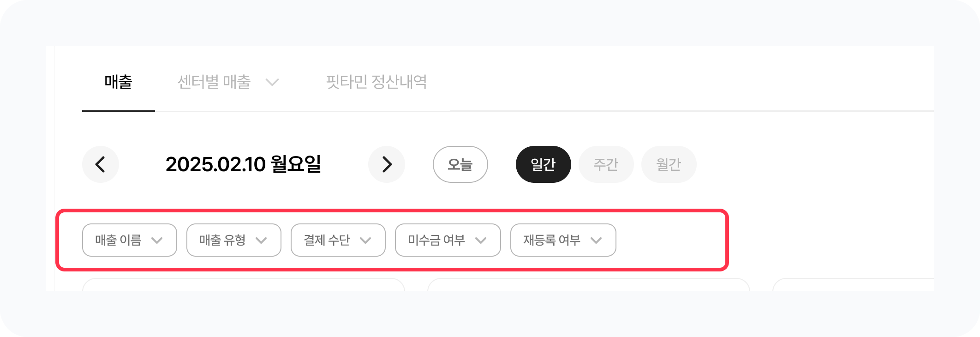This screenshot has width=980, height=337.
Task: Switch to the 월간 monthly view
Action: [x=669, y=164]
